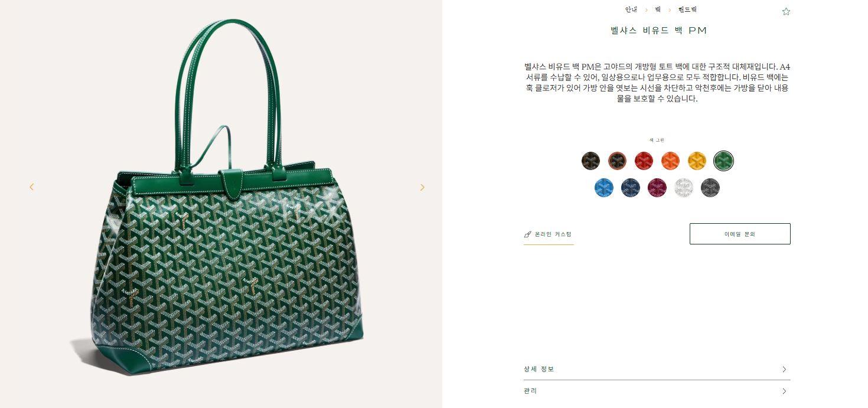Show next product image with right arrow

coord(422,187)
